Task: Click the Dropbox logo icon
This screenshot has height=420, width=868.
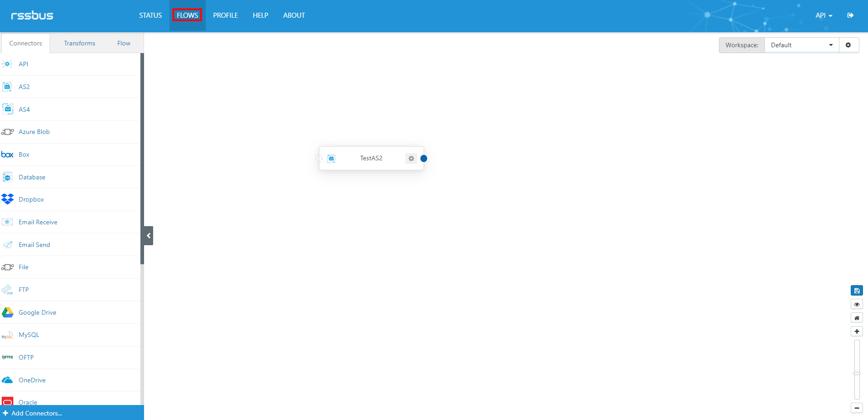Action: [7, 199]
